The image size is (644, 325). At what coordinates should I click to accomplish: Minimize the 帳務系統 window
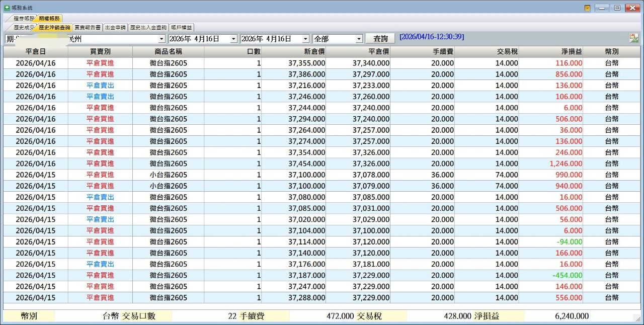(602, 8)
